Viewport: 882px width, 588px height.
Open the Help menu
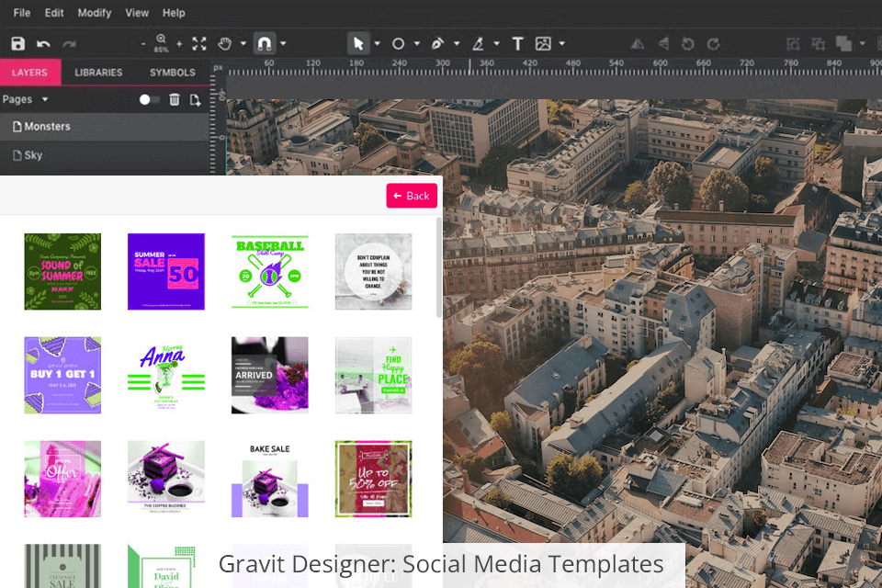[x=174, y=12]
